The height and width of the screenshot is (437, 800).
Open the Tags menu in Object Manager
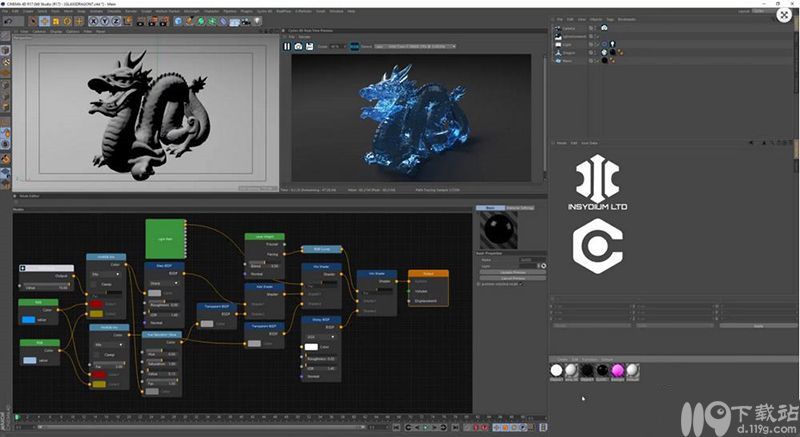(x=610, y=19)
